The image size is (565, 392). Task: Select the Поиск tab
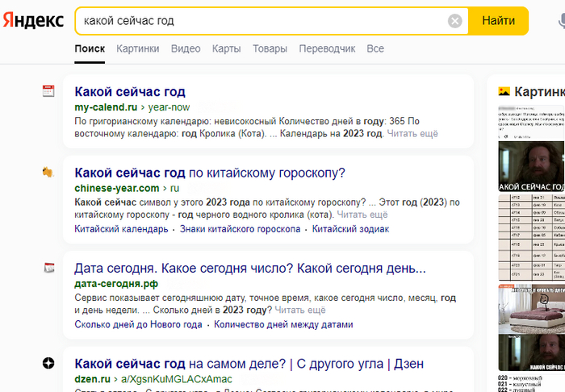[90, 48]
